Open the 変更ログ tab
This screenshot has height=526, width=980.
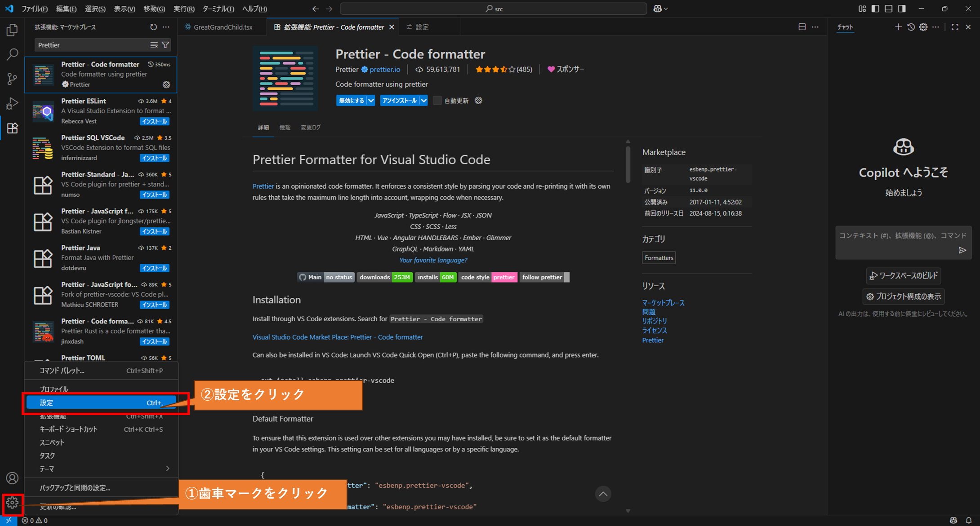[311, 128]
